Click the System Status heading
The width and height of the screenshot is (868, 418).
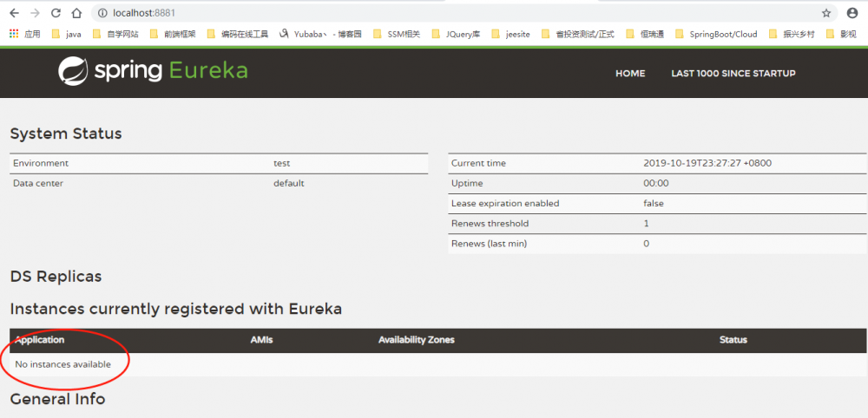[66, 134]
